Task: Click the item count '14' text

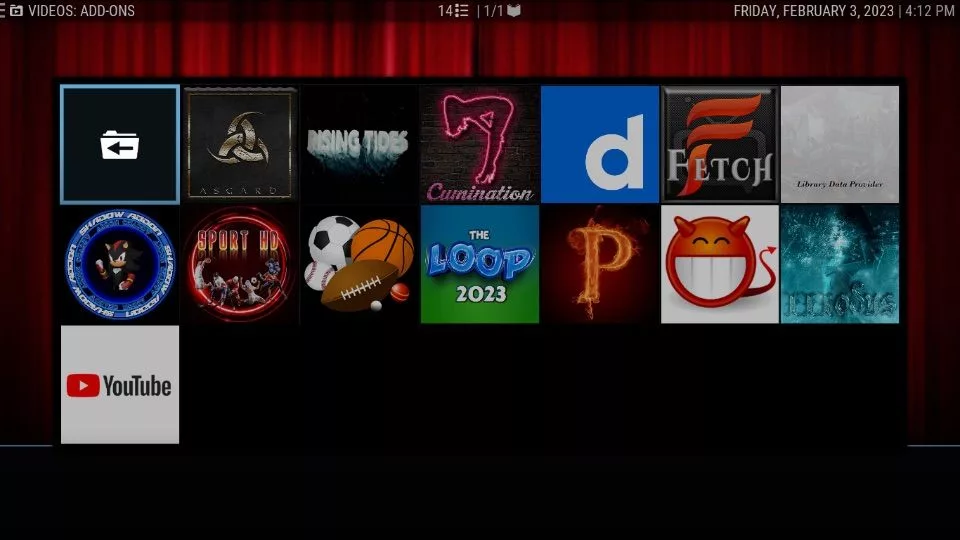Action: [x=446, y=11]
